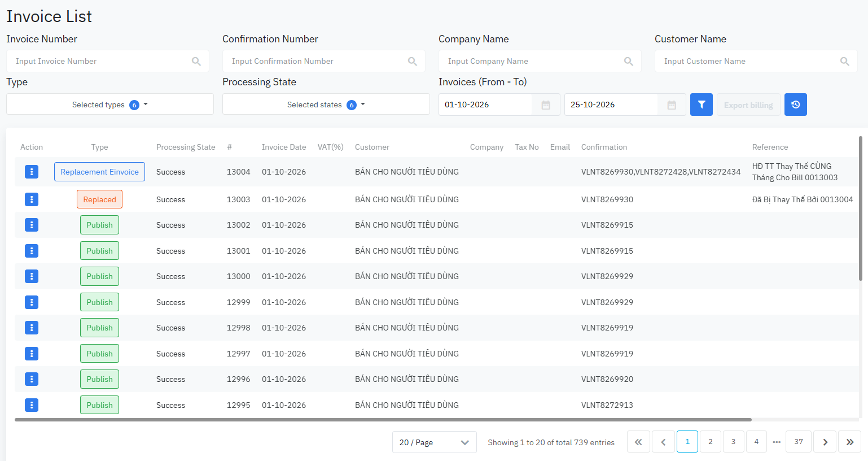Click the blue history reset button

(796, 105)
